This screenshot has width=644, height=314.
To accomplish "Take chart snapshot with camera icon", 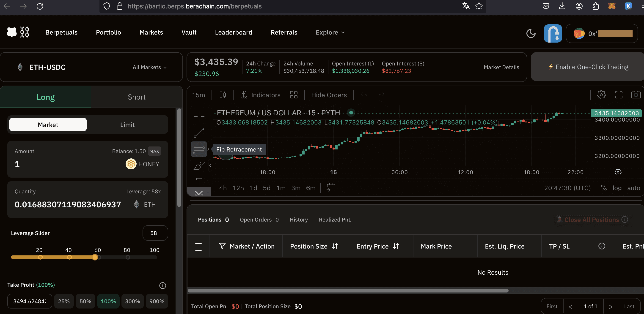I will [x=636, y=95].
